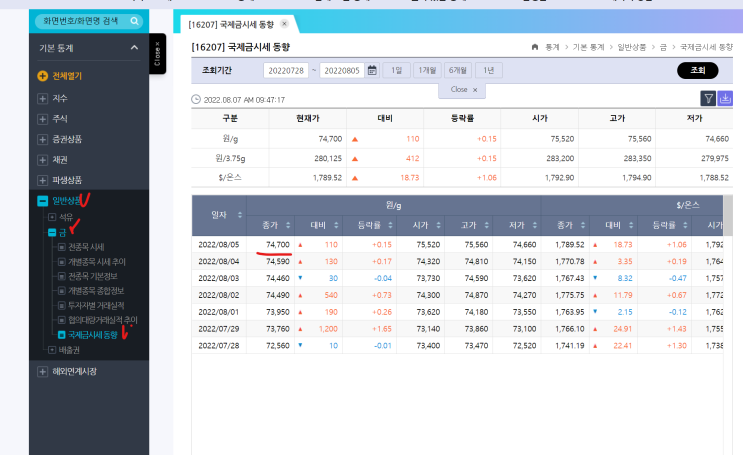The image size is (743, 455).
Task: Expand the 증권상품 menu
Action: (x=43, y=139)
